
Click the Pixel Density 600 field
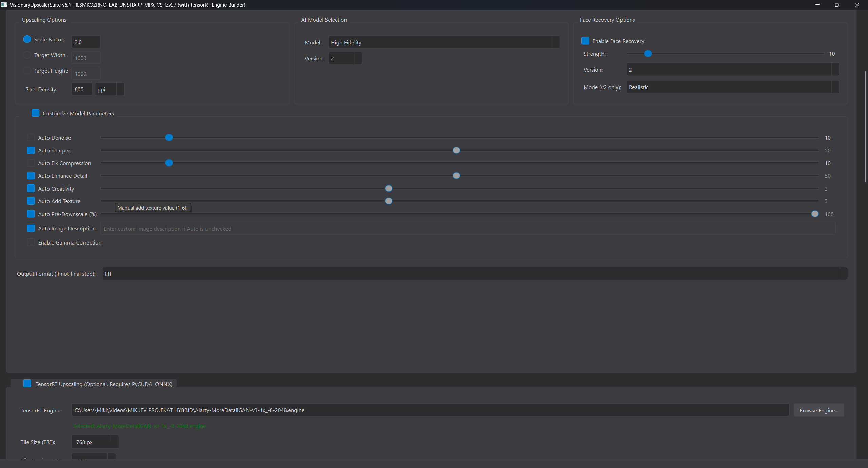coord(82,89)
